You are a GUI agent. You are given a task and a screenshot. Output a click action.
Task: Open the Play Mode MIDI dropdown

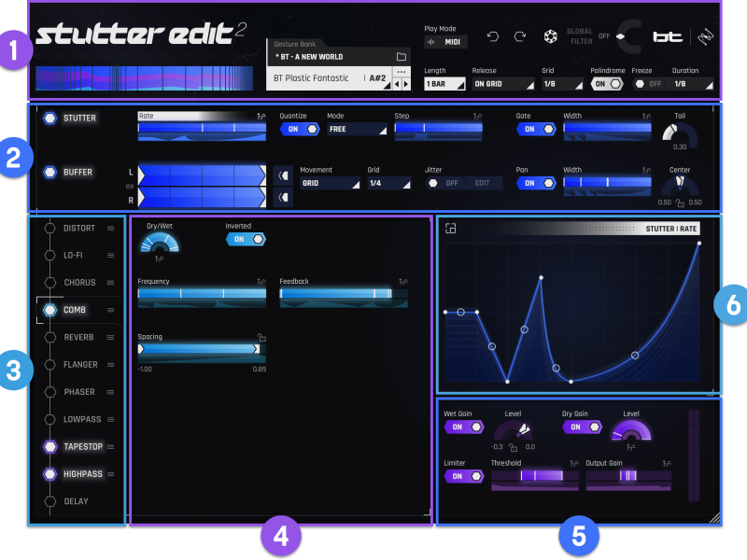click(x=446, y=42)
